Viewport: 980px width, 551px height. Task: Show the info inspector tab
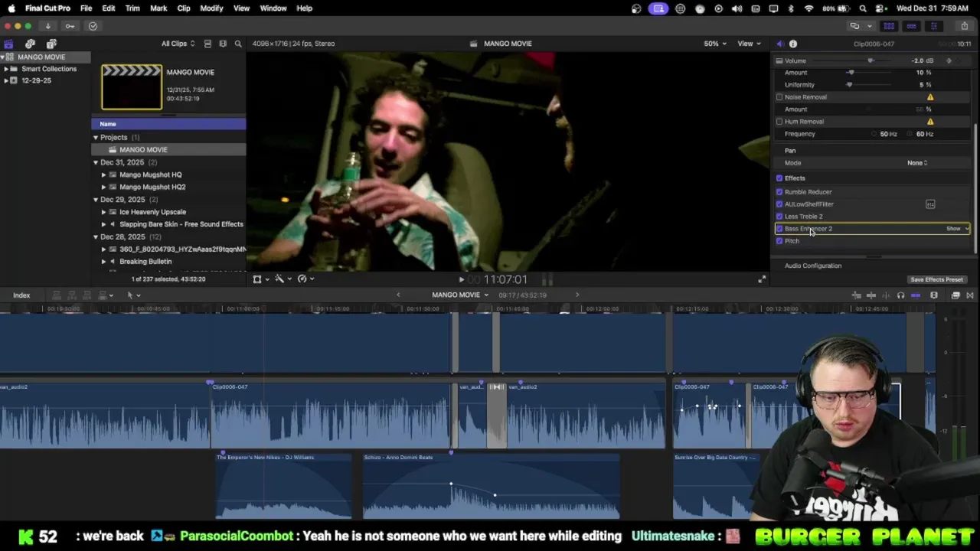(793, 44)
